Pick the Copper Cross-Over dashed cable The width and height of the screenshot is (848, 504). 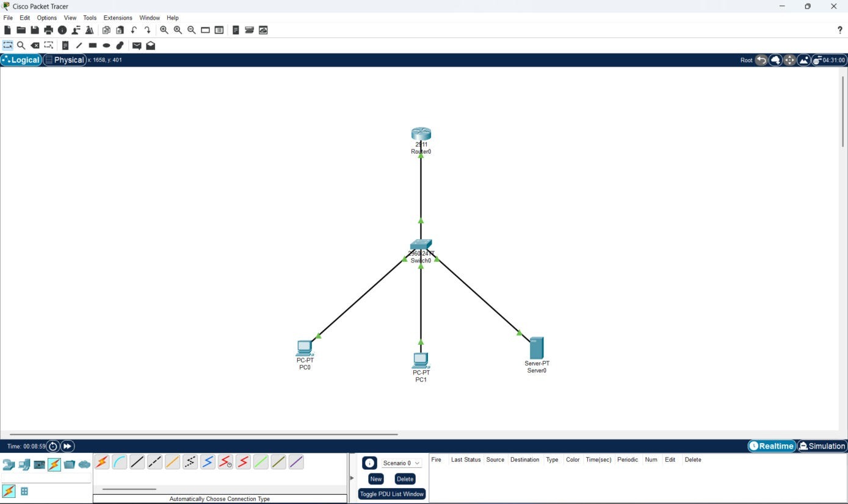coord(155,462)
